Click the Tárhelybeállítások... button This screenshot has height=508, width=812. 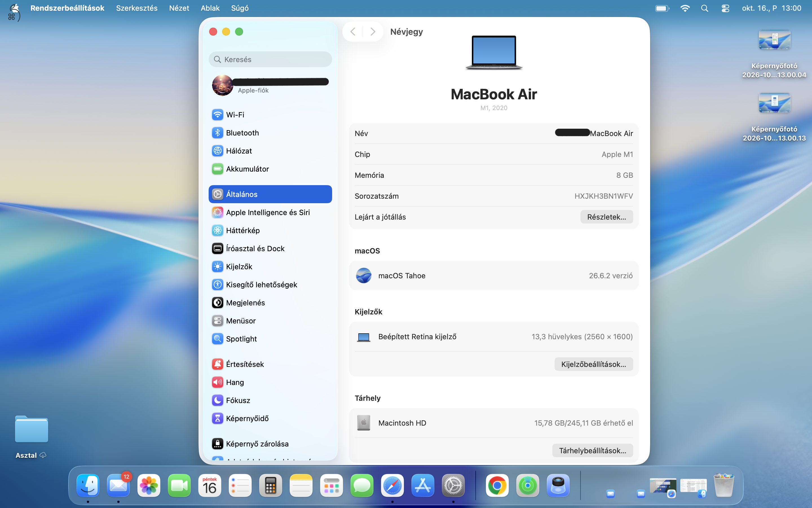click(x=593, y=450)
